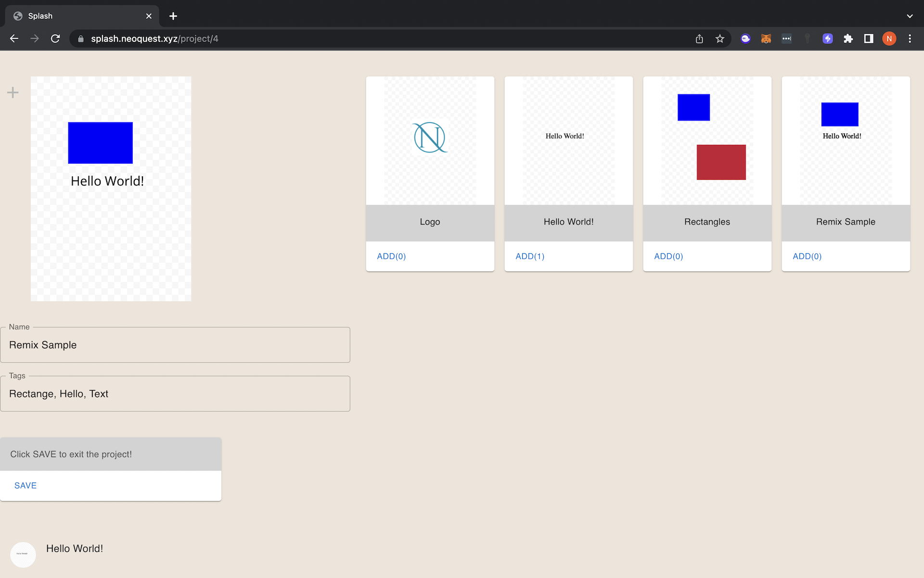Click the share icon in the address bar
The width and height of the screenshot is (924, 578).
[699, 39]
